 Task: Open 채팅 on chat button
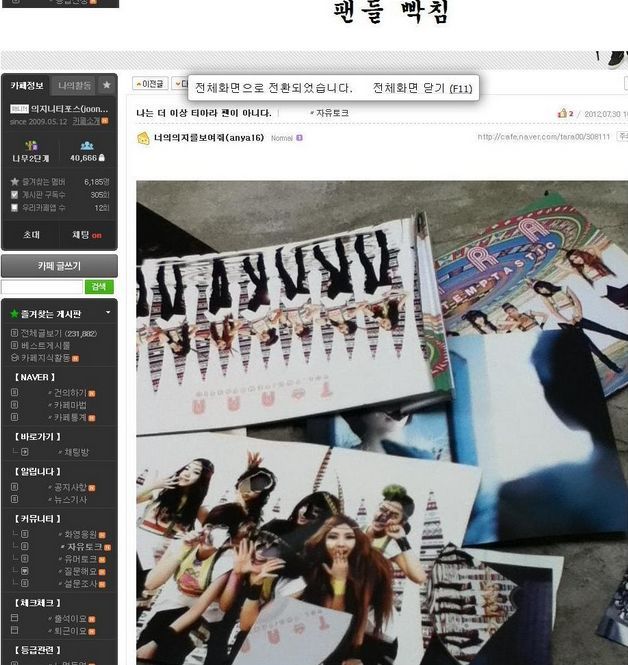(87, 235)
